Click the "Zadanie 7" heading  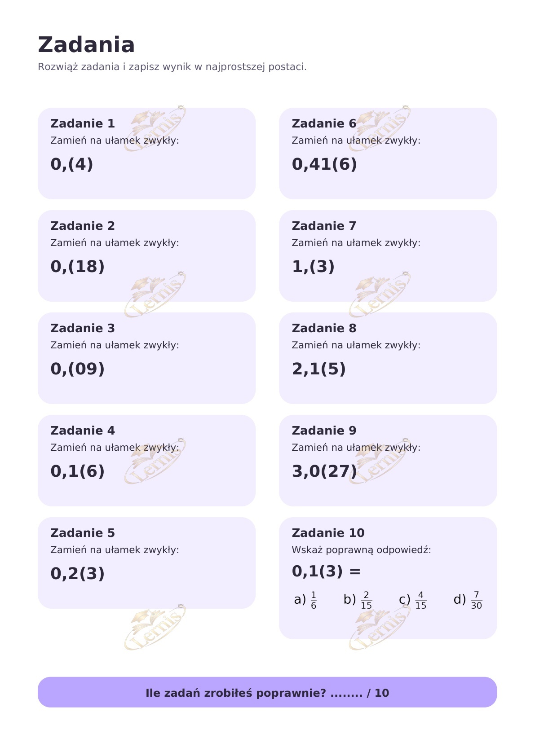pyautogui.click(x=324, y=226)
